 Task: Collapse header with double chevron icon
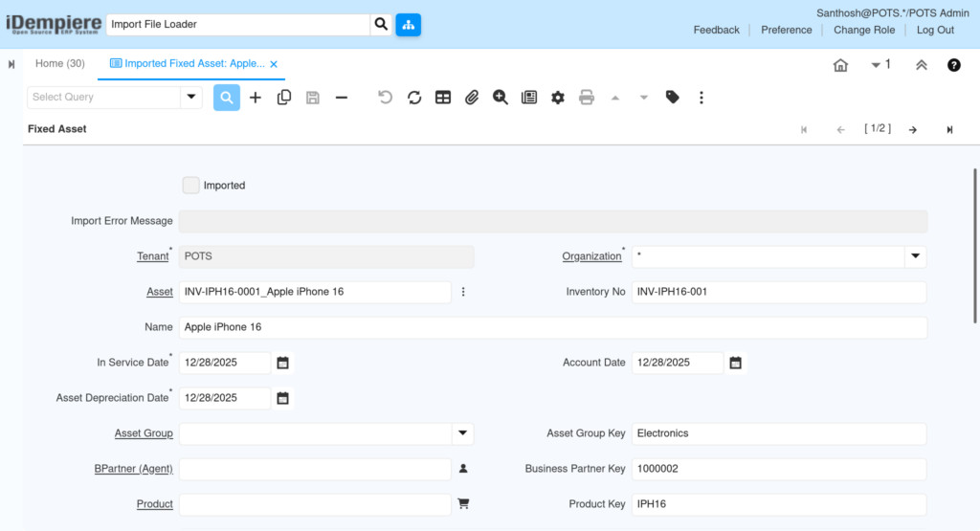click(x=922, y=65)
